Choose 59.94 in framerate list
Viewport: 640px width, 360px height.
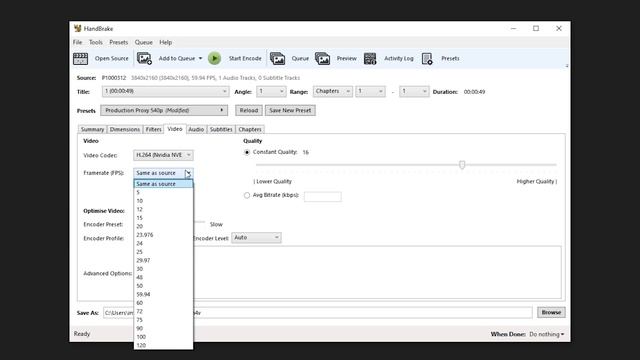click(x=163, y=294)
